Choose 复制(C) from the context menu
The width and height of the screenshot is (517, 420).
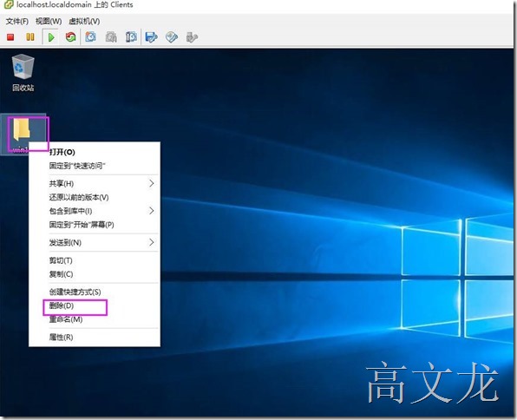[95, 274]
